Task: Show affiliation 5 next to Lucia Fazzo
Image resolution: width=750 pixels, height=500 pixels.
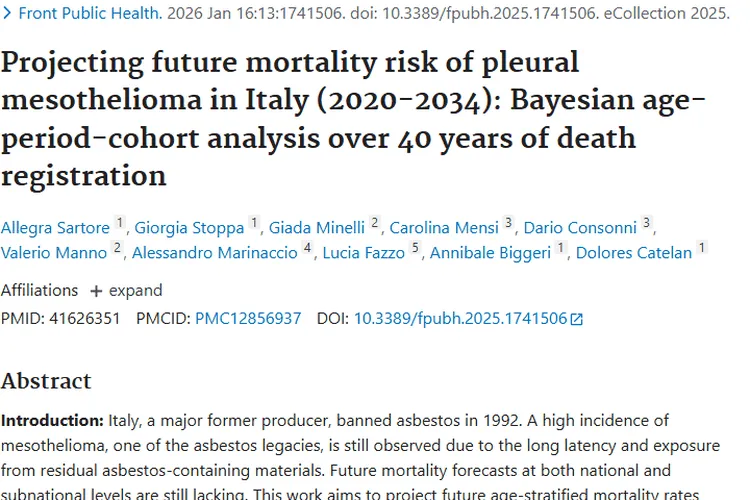Action: pyautogui.click(x=415, y=249)
